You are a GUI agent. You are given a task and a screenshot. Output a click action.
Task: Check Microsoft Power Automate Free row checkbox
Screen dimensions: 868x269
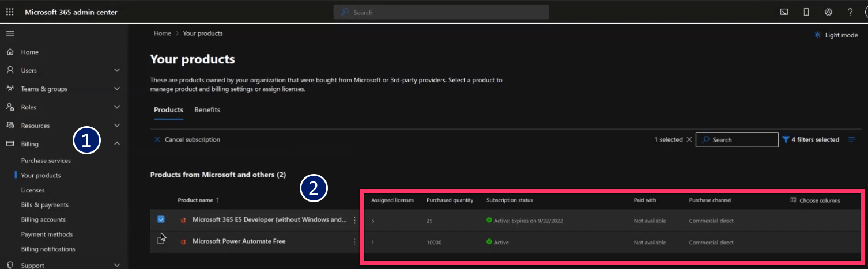[x=161, y=240]
